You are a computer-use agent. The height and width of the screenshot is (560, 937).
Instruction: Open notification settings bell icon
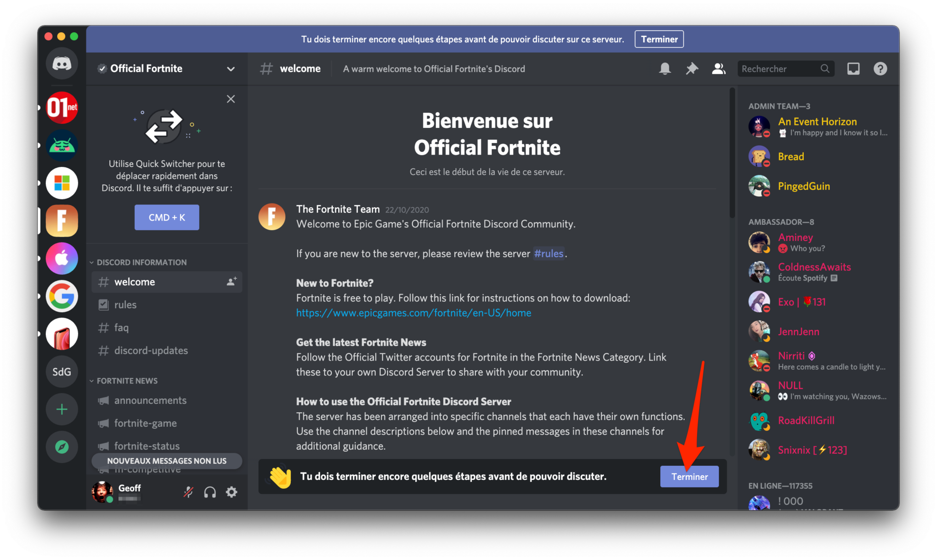[x=665, y=69]
